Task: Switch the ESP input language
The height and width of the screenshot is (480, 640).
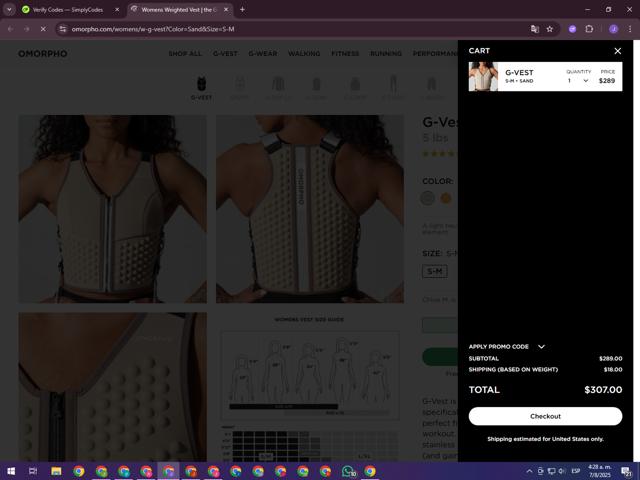Action: click(x=576, y=471)
